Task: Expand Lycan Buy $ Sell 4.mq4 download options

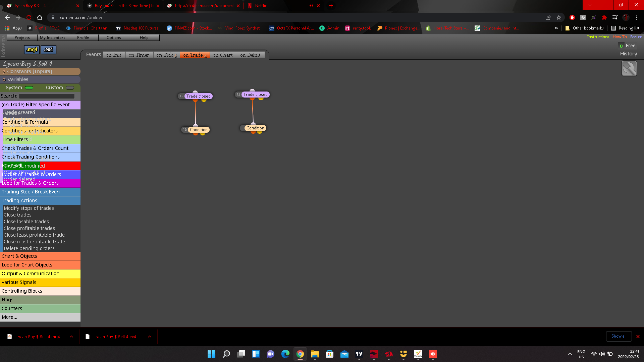Action: (x=71, y=337)
